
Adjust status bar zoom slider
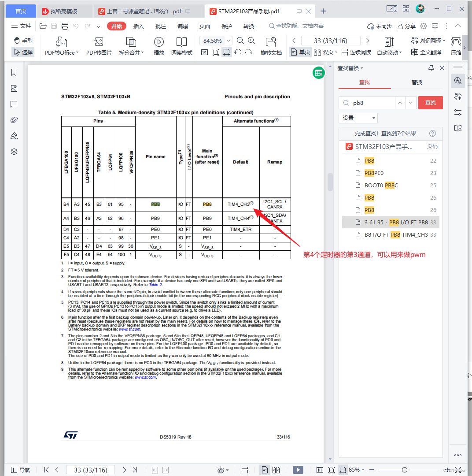(404, 470)
